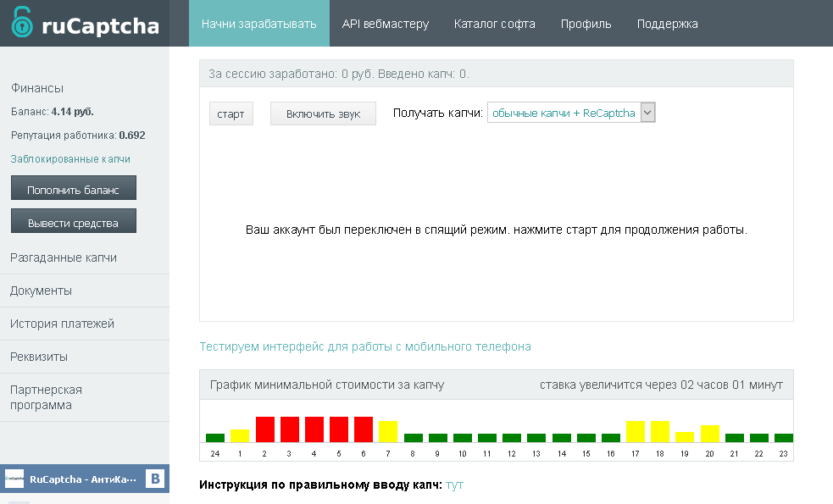This screenshot has height=504, width=833.
Task: Open the captcha instructions 'тут' link
Action: pos(454,485)
